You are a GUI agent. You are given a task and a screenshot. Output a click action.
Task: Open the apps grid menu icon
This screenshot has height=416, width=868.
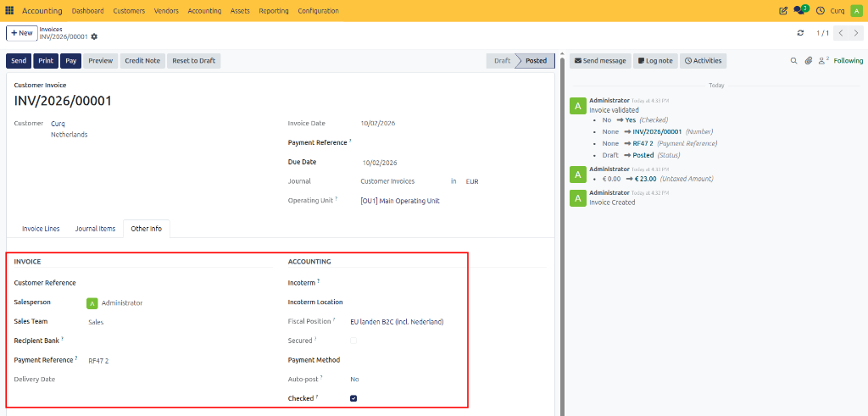coord(9,10)
